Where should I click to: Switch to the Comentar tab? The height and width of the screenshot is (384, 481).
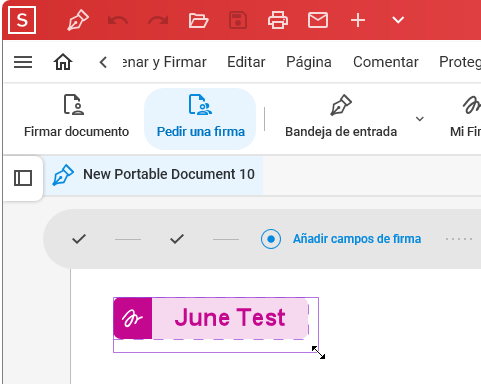pyautogui.click(x=386, y=62)
